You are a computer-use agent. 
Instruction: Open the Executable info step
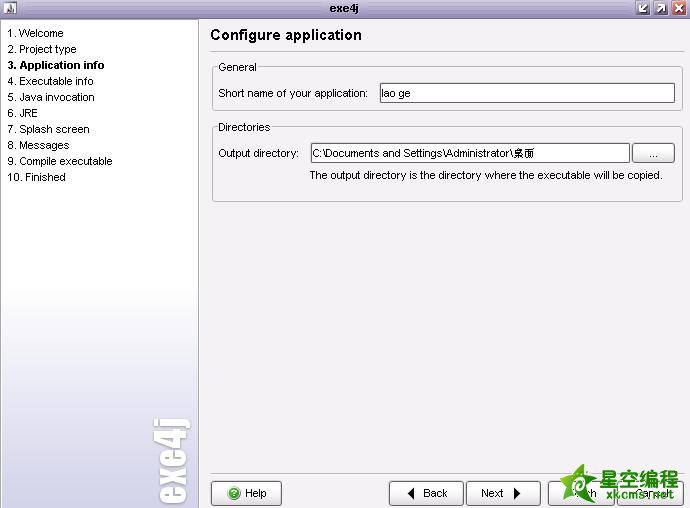point(50,81)
